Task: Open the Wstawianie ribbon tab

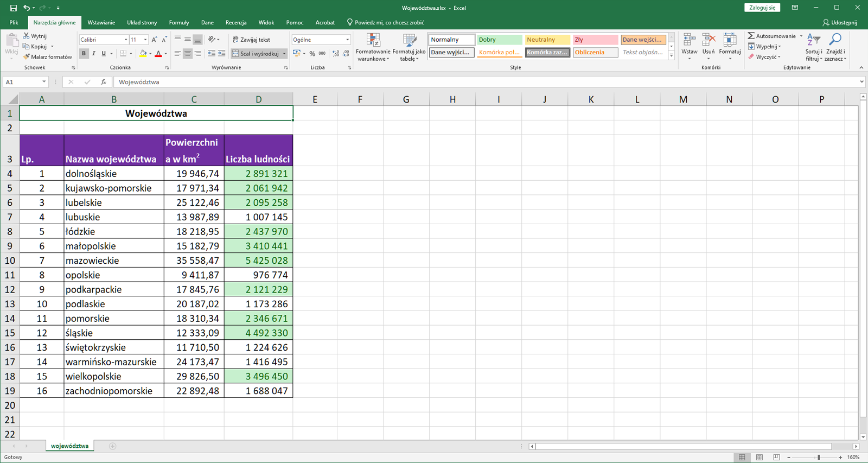Action: (101, 22)
